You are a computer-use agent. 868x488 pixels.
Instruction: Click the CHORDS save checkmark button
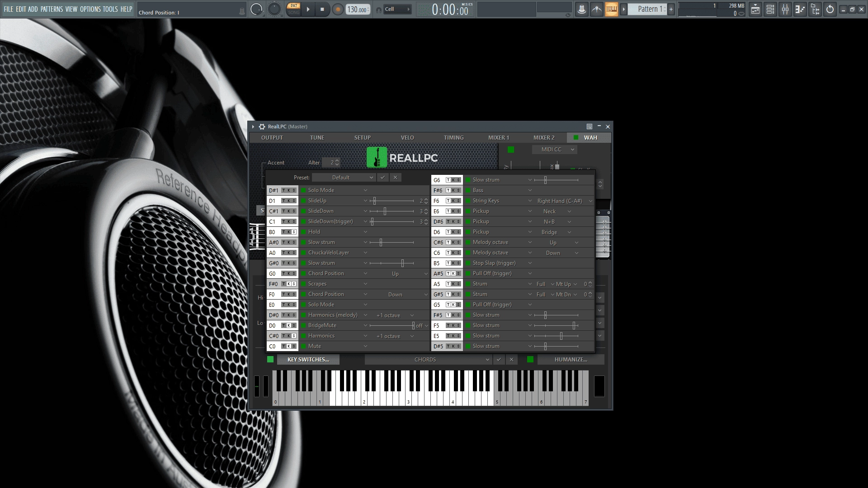click(499, 360)
